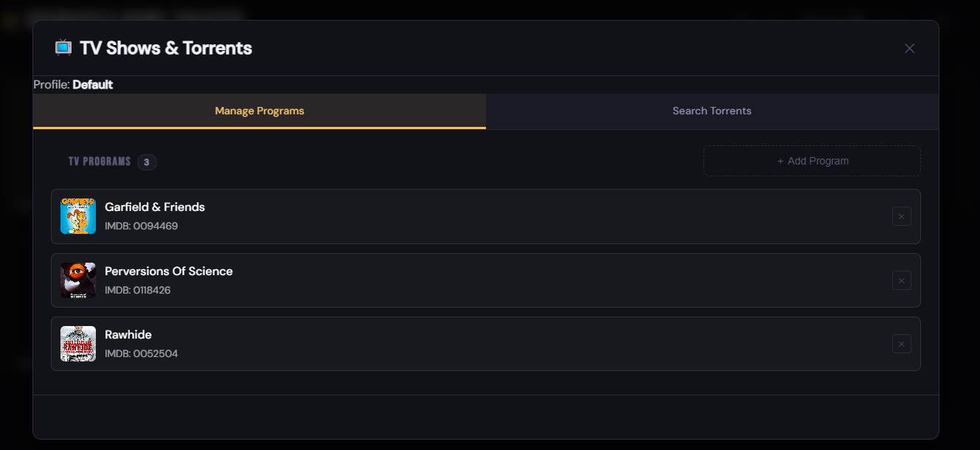Click the TV set emoji icon in the header
Image resolution: width=980 pixels, height=450 pixels.
(x=63, y=47)
